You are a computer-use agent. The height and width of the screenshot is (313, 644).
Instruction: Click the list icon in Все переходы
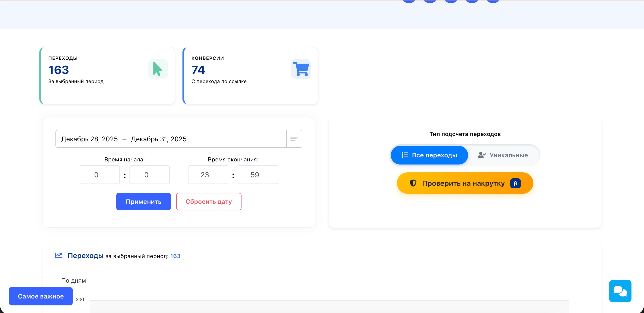pos(405,155)
